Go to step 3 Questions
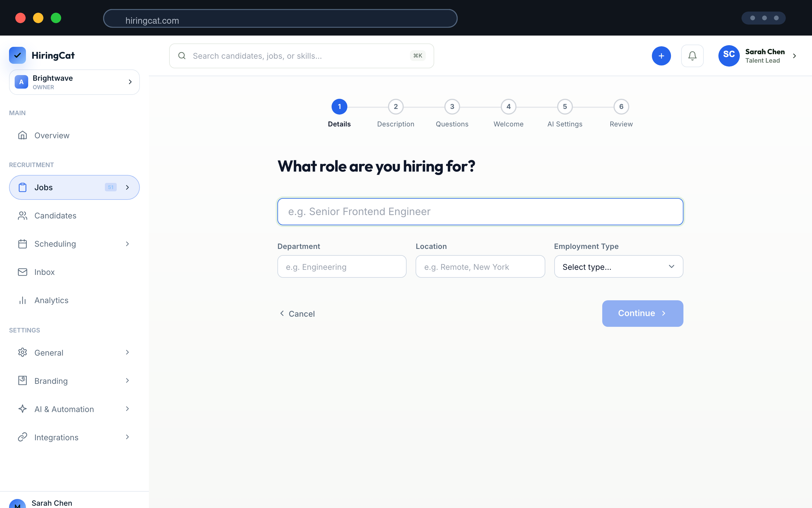This screenshot has width=812, height=508. tap(452, 107)
